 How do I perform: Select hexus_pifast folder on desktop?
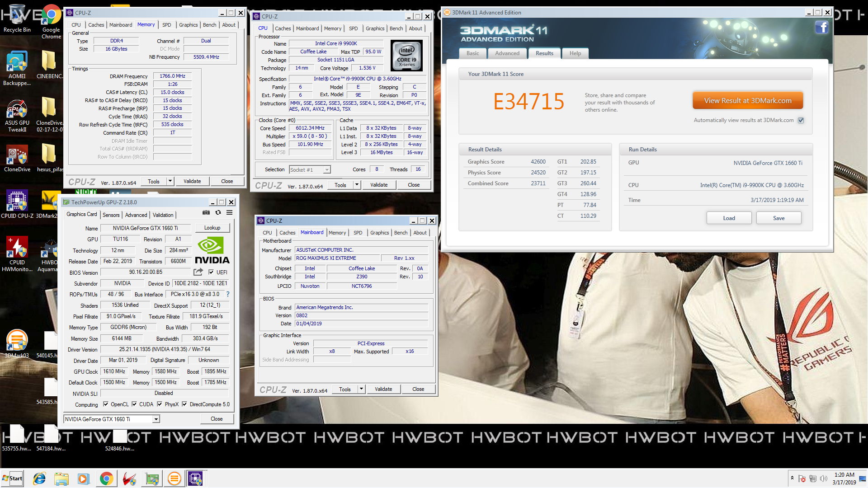click(49, 158)
